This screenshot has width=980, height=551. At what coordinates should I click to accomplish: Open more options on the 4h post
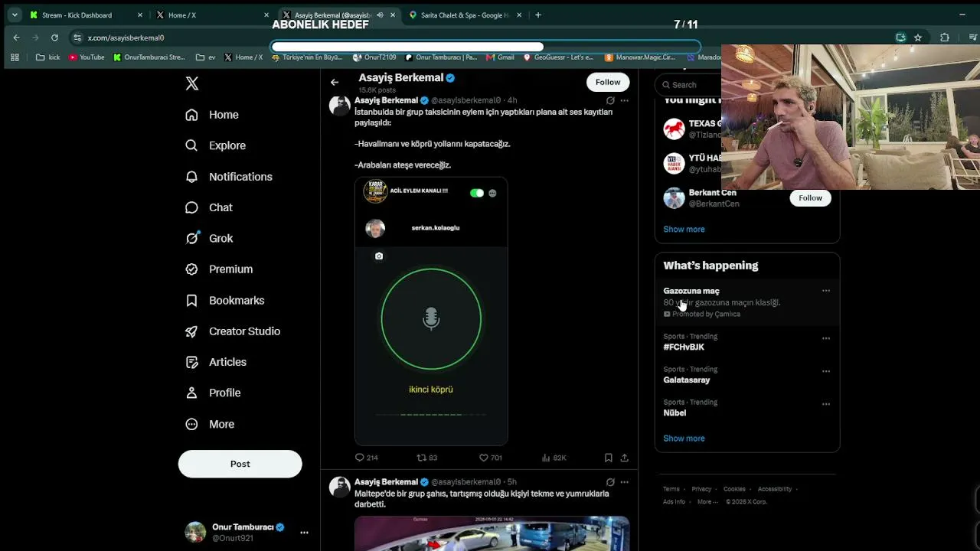625,100
